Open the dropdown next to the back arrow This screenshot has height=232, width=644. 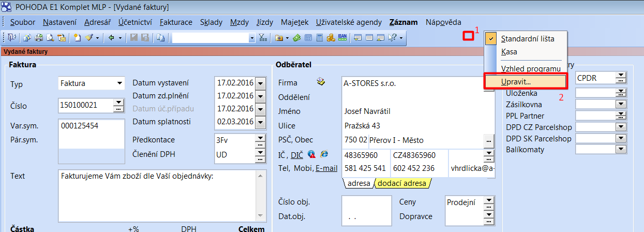coord(120,37)
